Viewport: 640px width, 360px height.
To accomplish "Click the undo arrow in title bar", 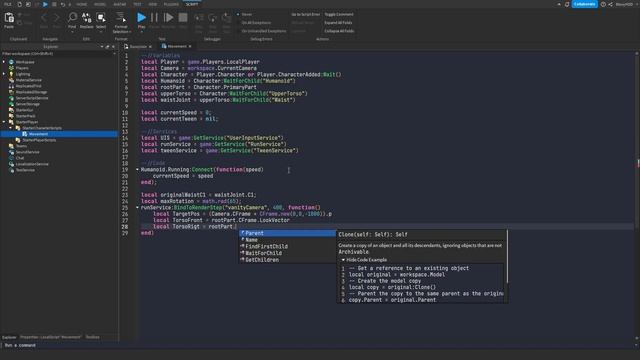I will [x=62, y=4].
